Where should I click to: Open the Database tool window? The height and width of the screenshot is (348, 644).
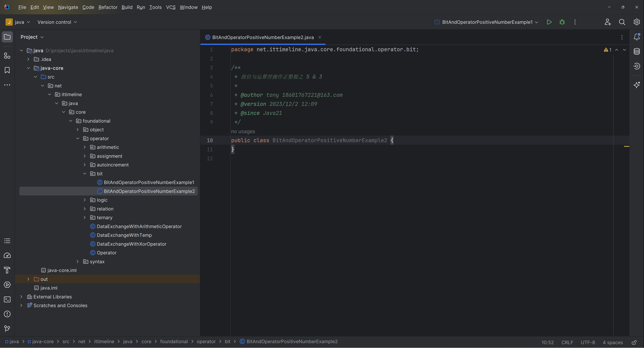[637, 51]
